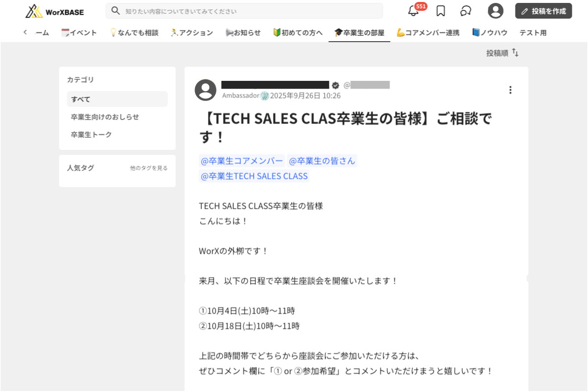Click the @卒業生コアメンバー mention tag
588x392 pixels.
click(x=242, y=161)
